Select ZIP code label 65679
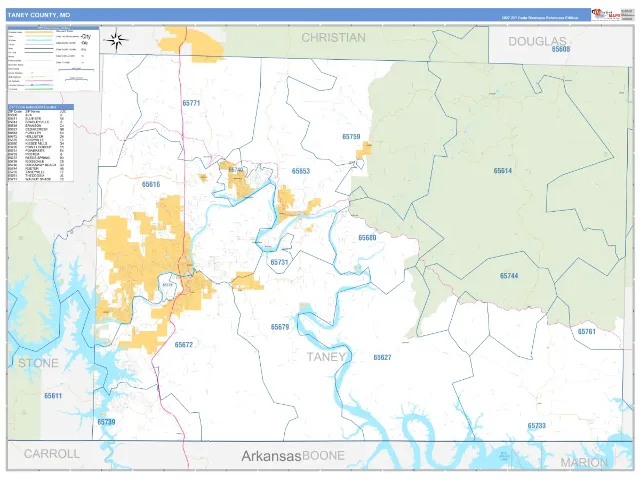640x480 pixels. point(280,327)
